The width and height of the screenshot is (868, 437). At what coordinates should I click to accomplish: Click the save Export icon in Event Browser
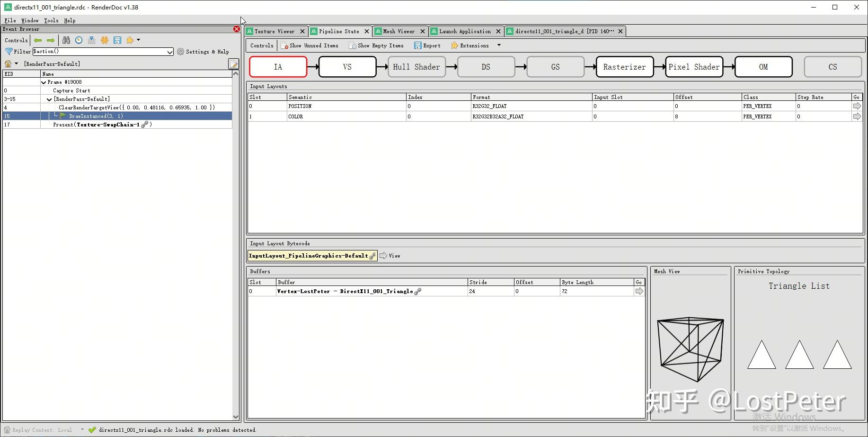(x=117, y=40)
